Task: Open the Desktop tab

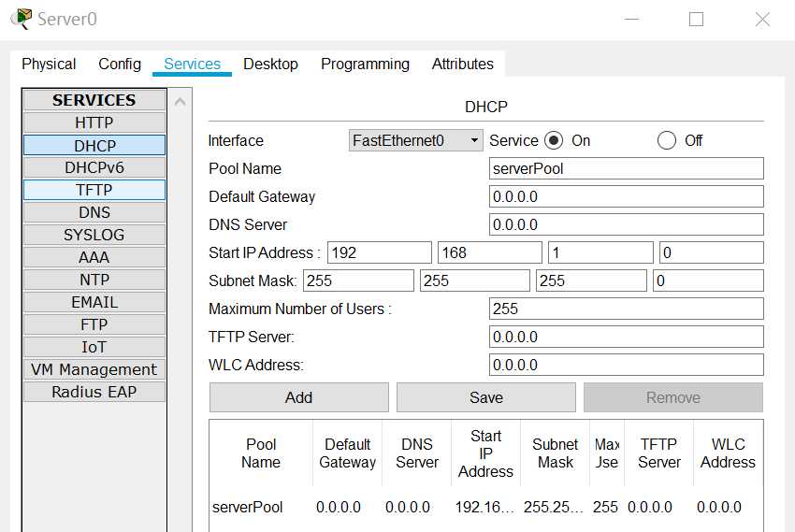Action: 270,64
